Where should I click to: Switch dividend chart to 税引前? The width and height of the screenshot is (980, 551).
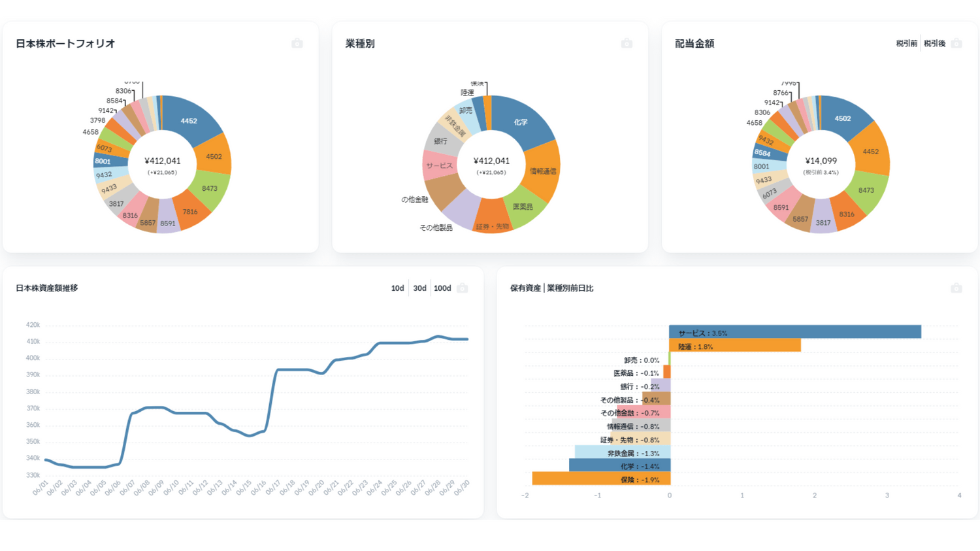click(x=906, y=43)
